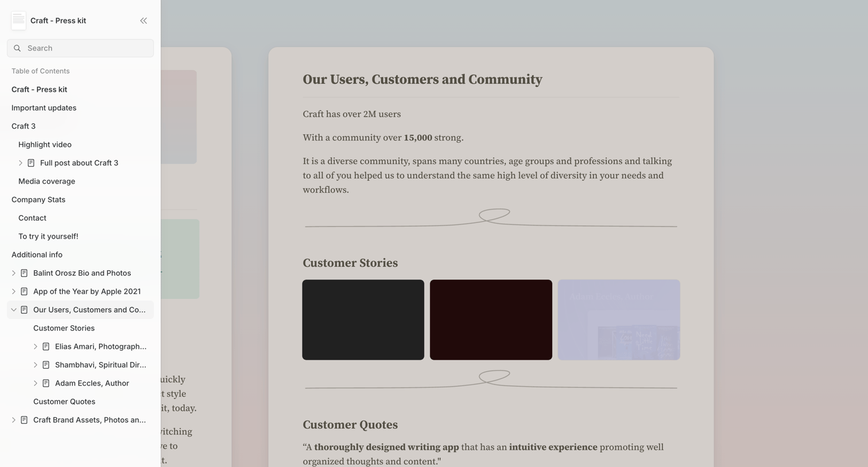Open the dark maroon customer story card
The width and height of the screenshot is (868, 467).
(491, 320)
